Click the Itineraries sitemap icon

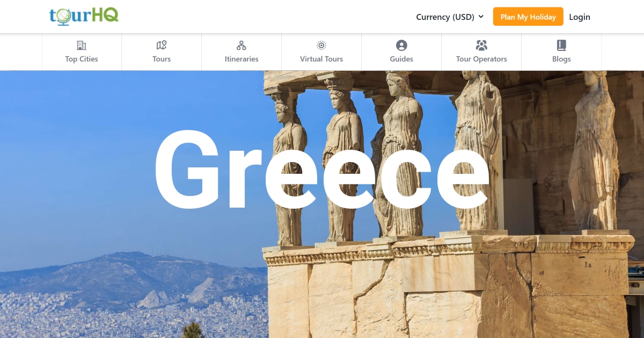241,45
